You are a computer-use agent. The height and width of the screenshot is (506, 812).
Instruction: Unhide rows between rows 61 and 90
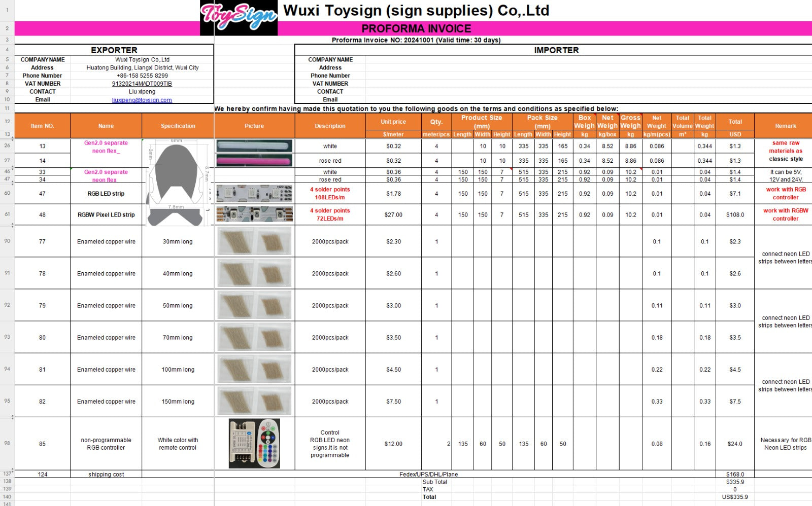click(13, 225)
